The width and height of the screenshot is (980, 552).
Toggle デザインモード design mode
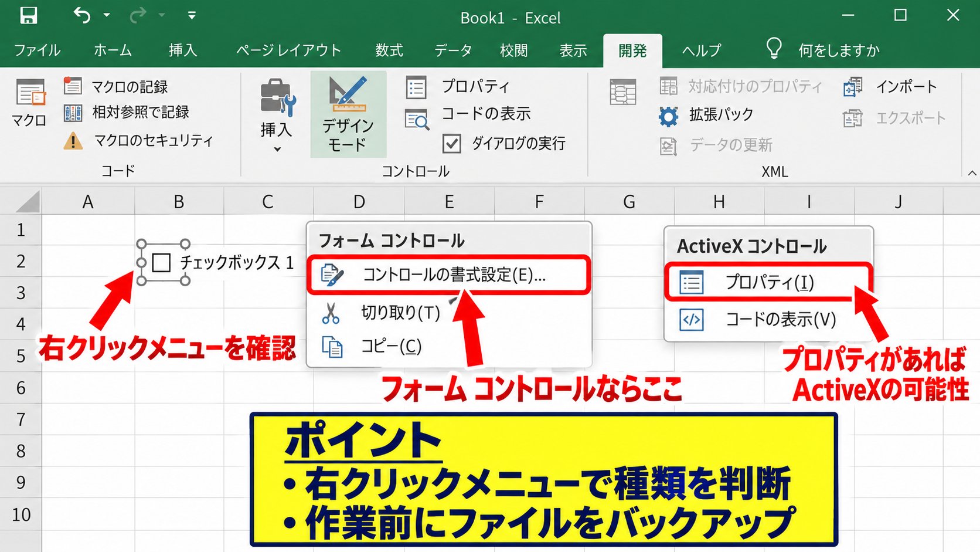coord(348,114)
